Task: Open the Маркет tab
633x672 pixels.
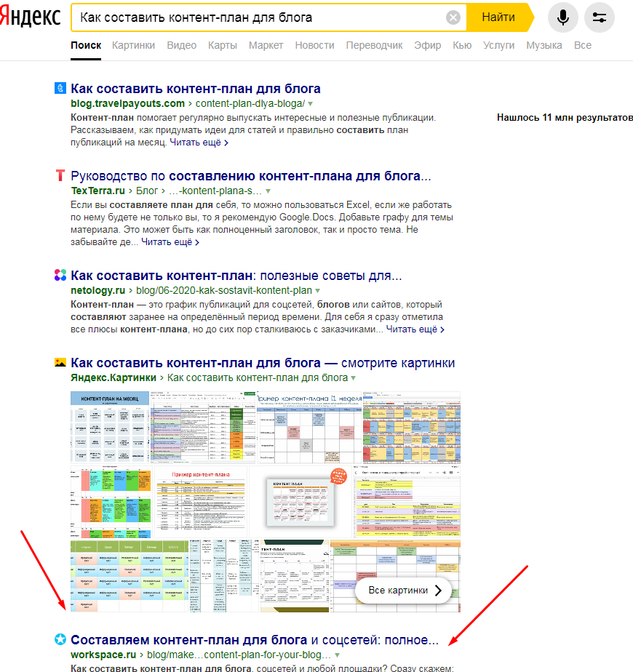Action: tap(266, 45)
